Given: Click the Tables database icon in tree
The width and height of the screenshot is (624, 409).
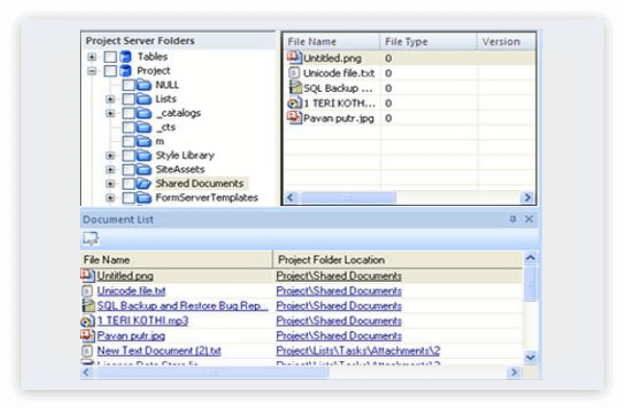Looking at the screenshot, I should click(x=126, y=57).
